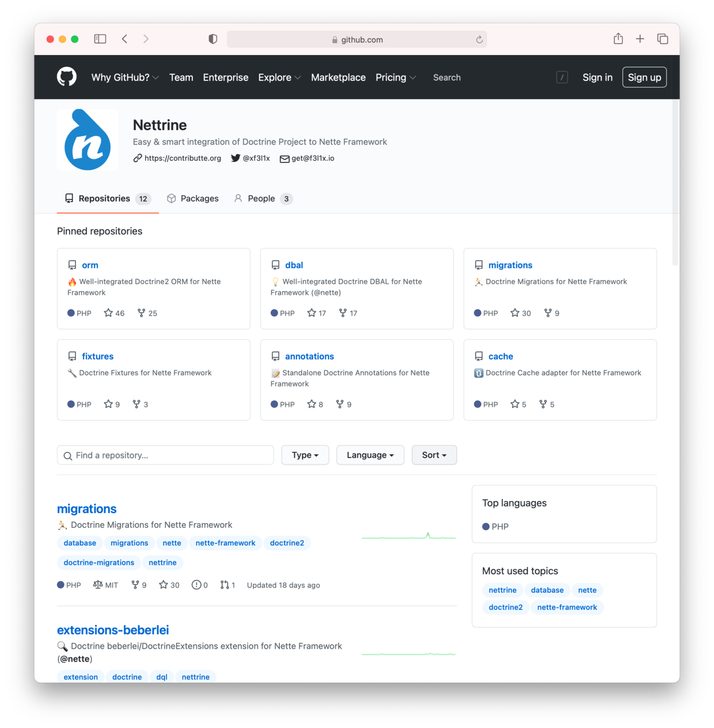714x728 pixels.
Task: Click the page vertical scrollbar
Action: pyautogui.click(x=675, y=183)
